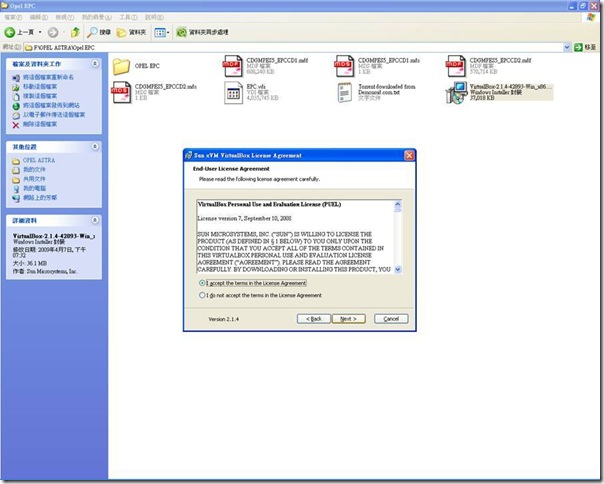Launch folder synchronization (資料夾同步處理) icon

181,32
